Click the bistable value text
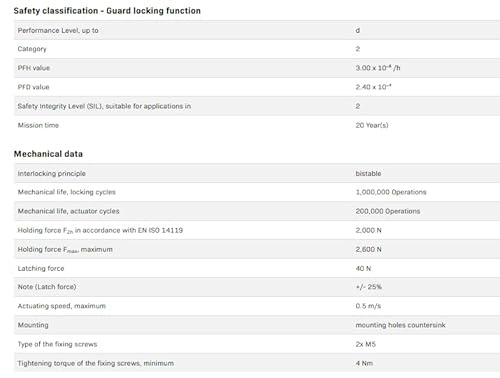The width and height of the screenshot is (500, 378). tap(368, 174)
